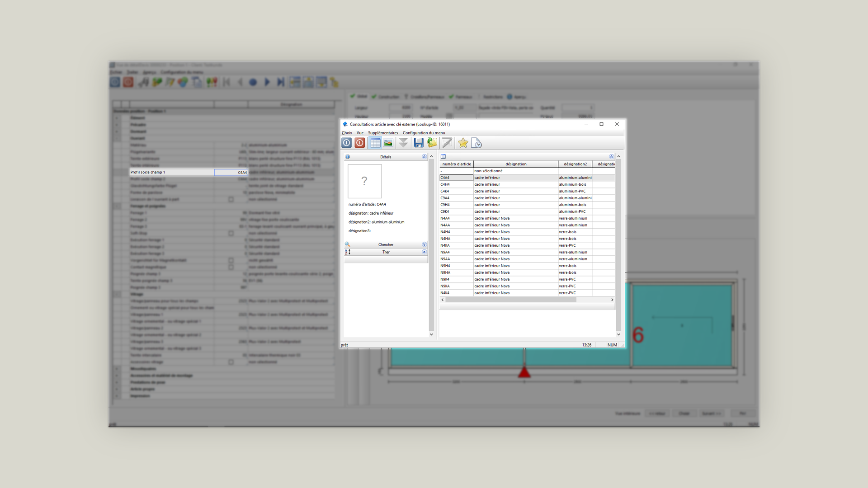Click the Détails panel help icon
Screen dimensions: 868x488
point(348,157)
